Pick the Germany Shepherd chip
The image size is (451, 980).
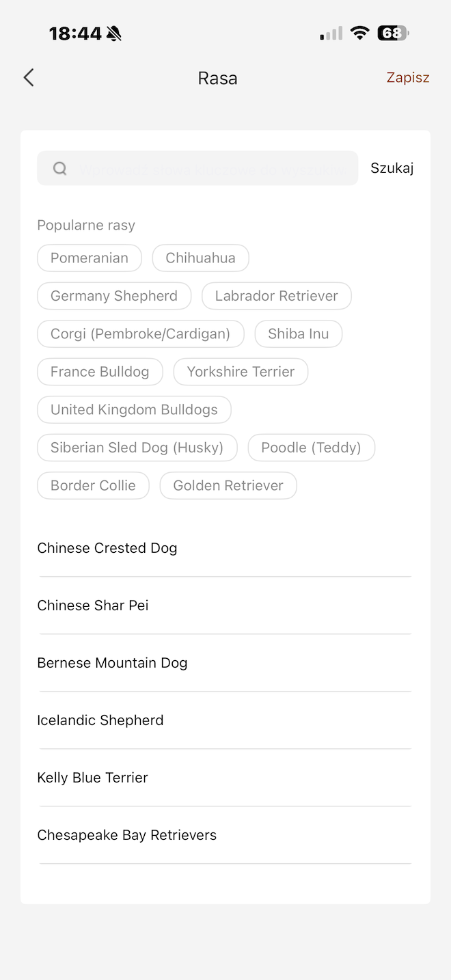point(114,296)
